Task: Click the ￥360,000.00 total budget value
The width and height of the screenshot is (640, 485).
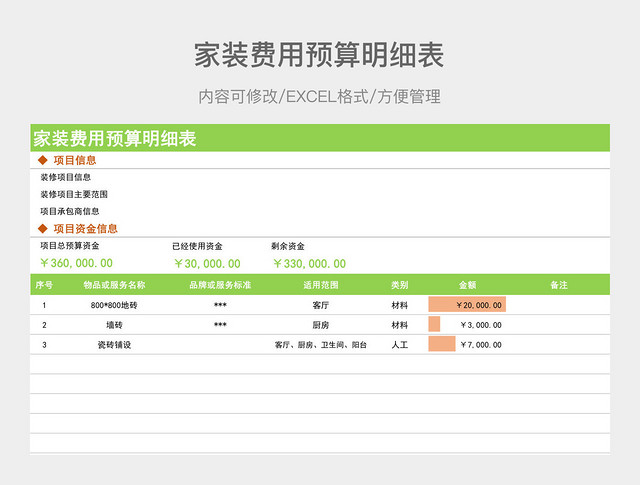Action: (x=76, y=263)
